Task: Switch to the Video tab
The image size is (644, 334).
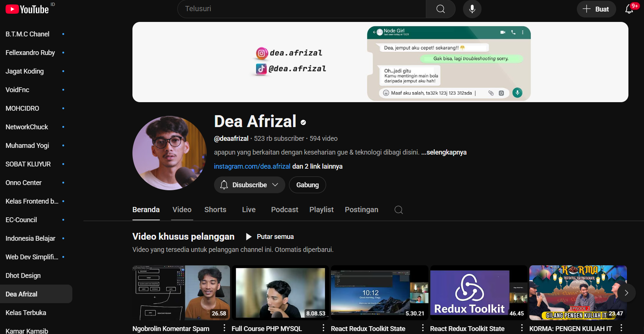Action: point(182,210)
